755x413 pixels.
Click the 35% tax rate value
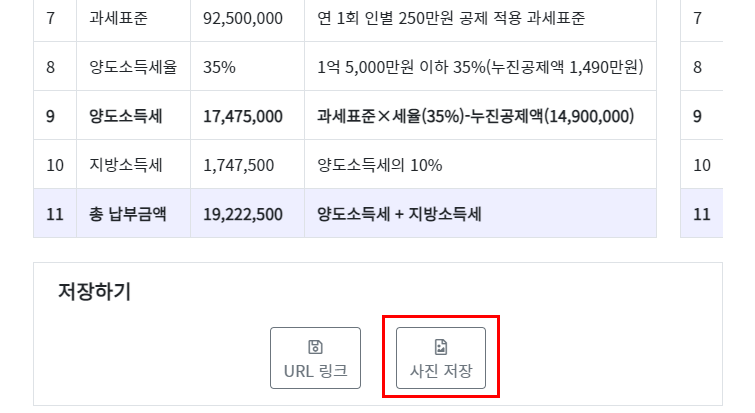point(219,67)
